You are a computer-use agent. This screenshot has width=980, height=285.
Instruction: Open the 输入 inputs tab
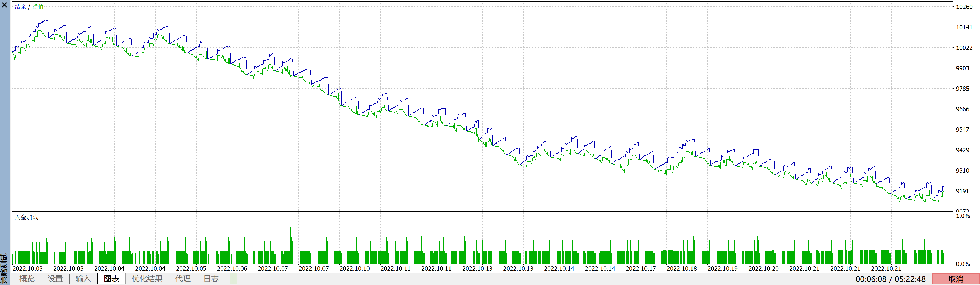(83, 279)
